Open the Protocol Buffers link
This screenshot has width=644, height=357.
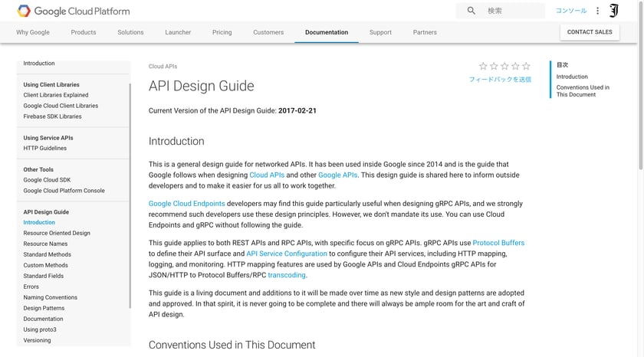pyautogui.click(x=498, y=243)
